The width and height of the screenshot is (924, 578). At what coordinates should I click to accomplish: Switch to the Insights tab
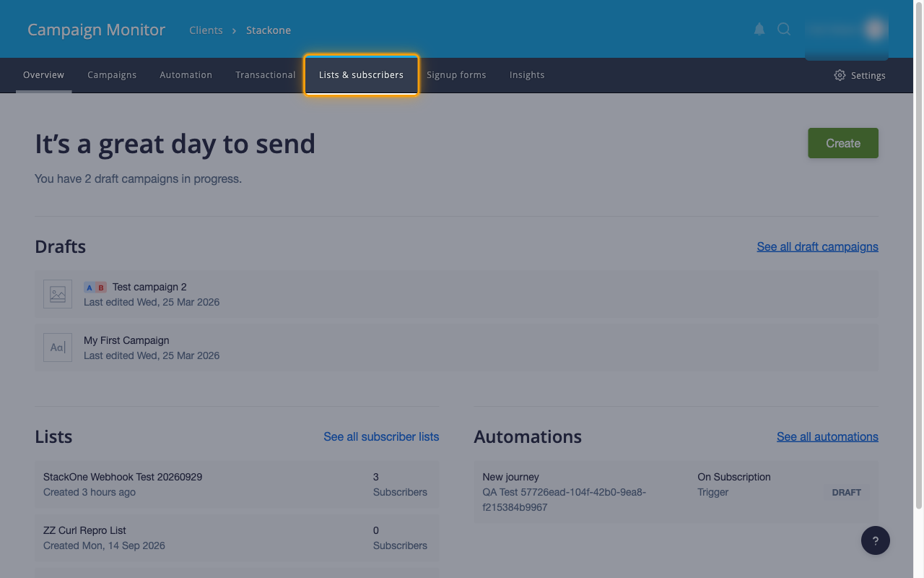click(527, 75)
